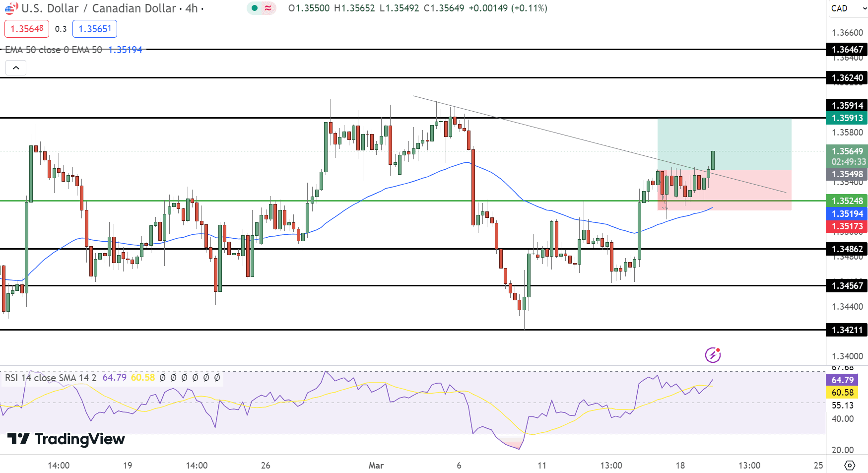Click the RSI scale value 40.00
The height and width of the screenshot is (473, 868).
pos(843,419)
